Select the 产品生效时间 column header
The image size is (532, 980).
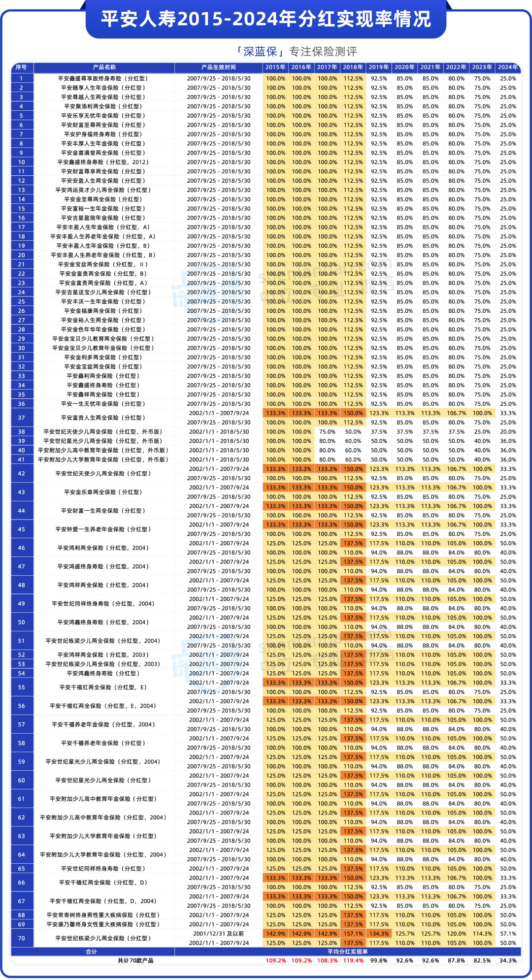point(219,67)
